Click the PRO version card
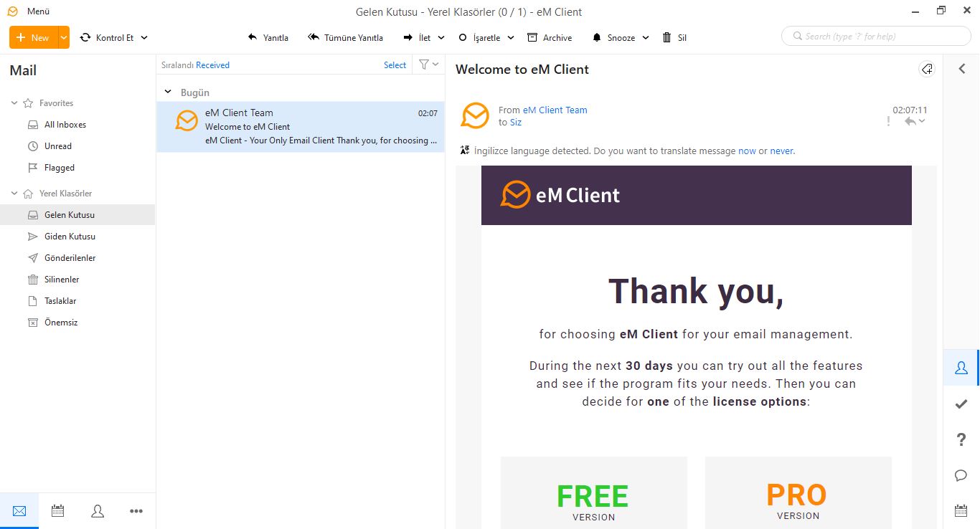The image size is (980, 529). [x=798, y=493]
